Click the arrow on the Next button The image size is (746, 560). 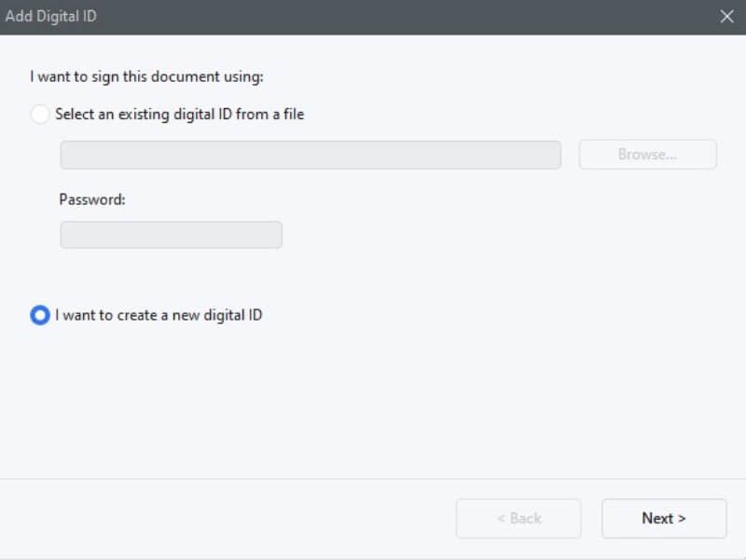682,519
